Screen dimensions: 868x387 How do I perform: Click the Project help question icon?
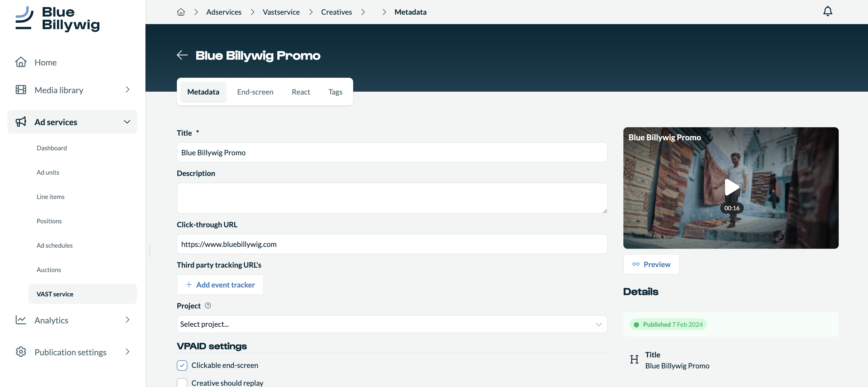208,305
